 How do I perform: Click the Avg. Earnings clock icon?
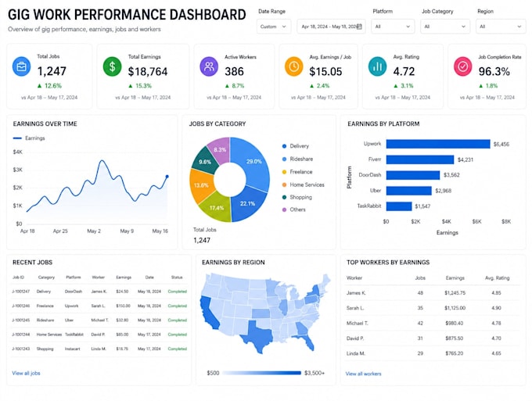click(294, 66)
